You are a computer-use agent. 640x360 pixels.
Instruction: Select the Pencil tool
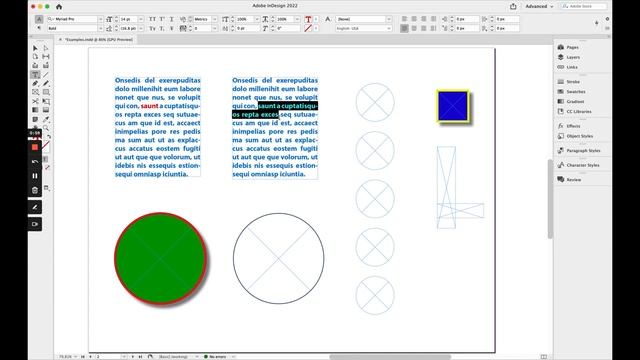(46, 84)
